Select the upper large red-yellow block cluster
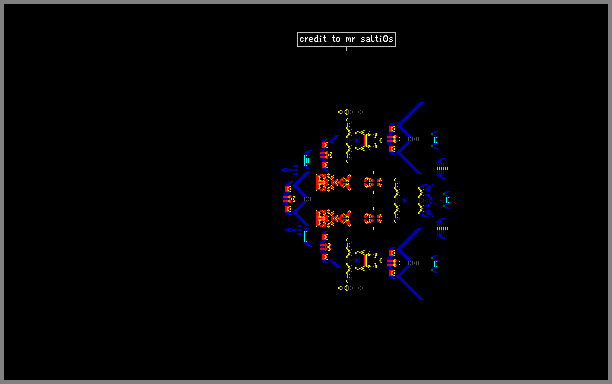Viewport: 612px width, 384px height. click(x=333, y=182)
